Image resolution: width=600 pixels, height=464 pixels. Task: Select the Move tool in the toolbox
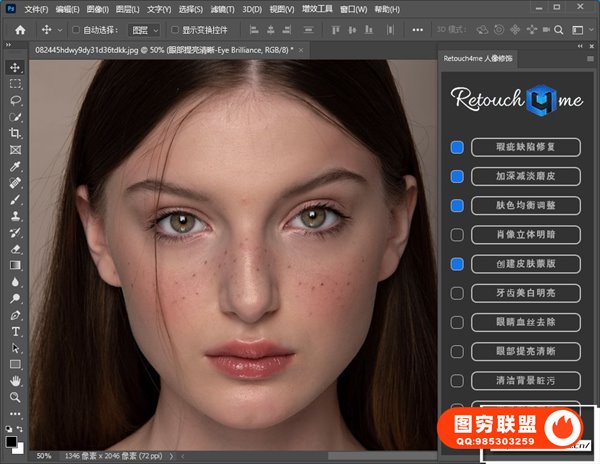click(15, 67)
